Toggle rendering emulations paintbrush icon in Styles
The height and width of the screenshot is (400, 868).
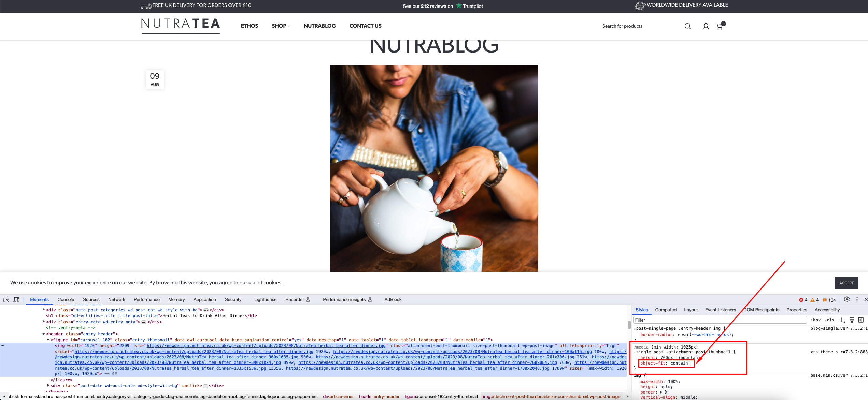(852, 320)
